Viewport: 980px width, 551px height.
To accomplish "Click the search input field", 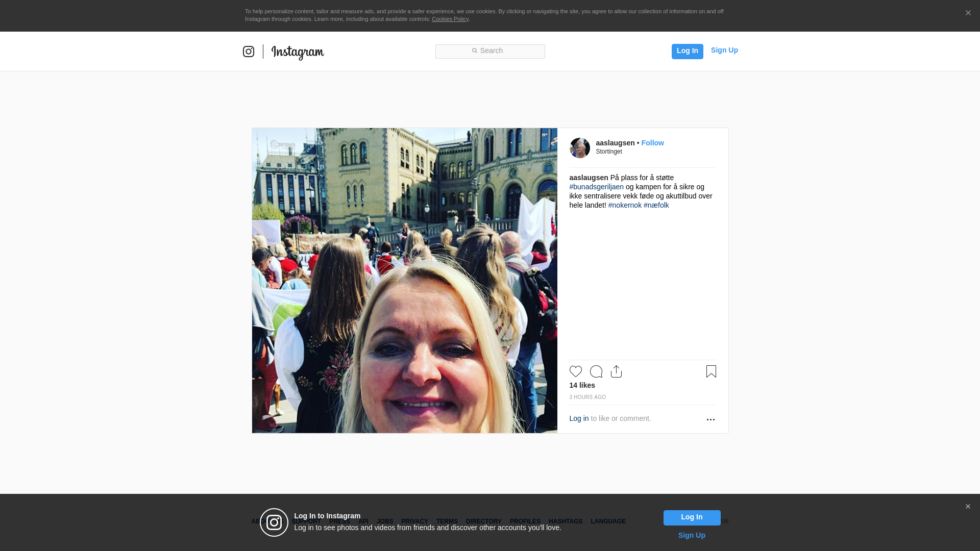I will [490, 51].
